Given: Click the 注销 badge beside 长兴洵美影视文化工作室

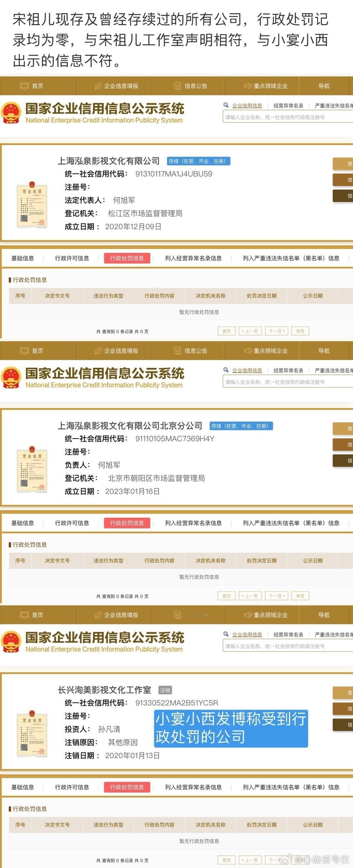Looking at the screenshot, I should tap(165, 690).
